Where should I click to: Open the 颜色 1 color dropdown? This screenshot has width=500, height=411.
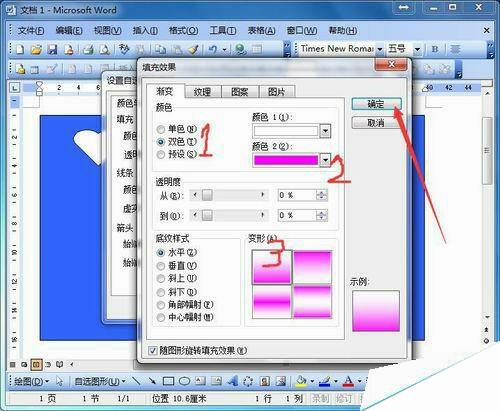click(x=325, y=131)
